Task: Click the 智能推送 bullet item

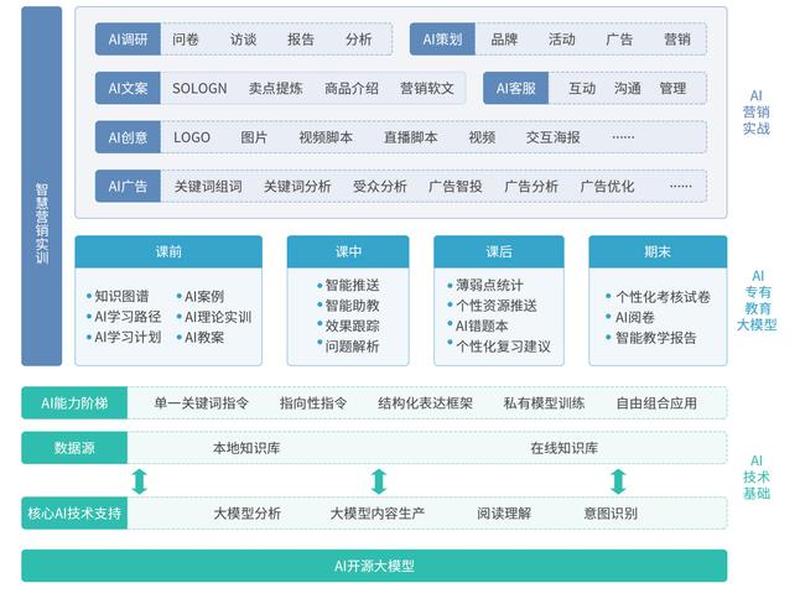Action: click(349, 285)
